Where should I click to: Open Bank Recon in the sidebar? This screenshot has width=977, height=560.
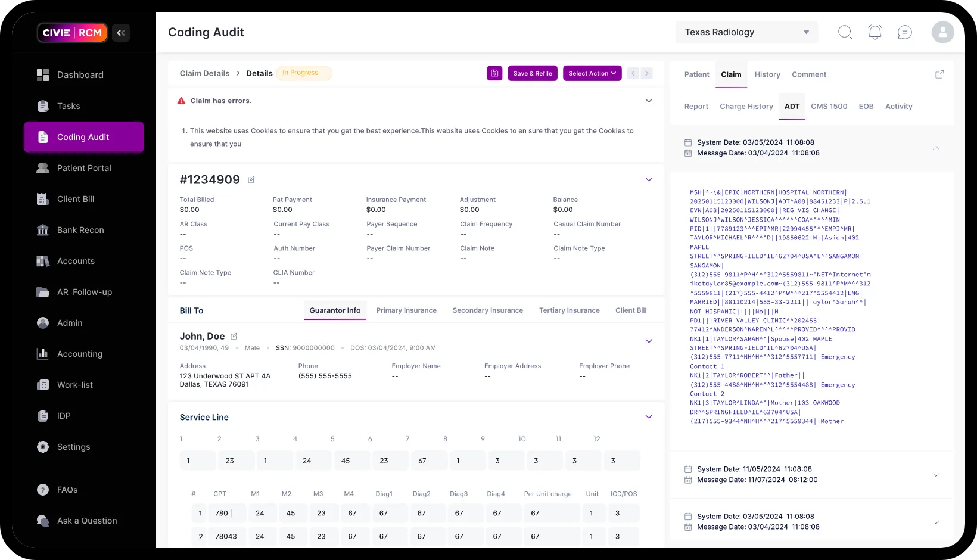(80, 230)
